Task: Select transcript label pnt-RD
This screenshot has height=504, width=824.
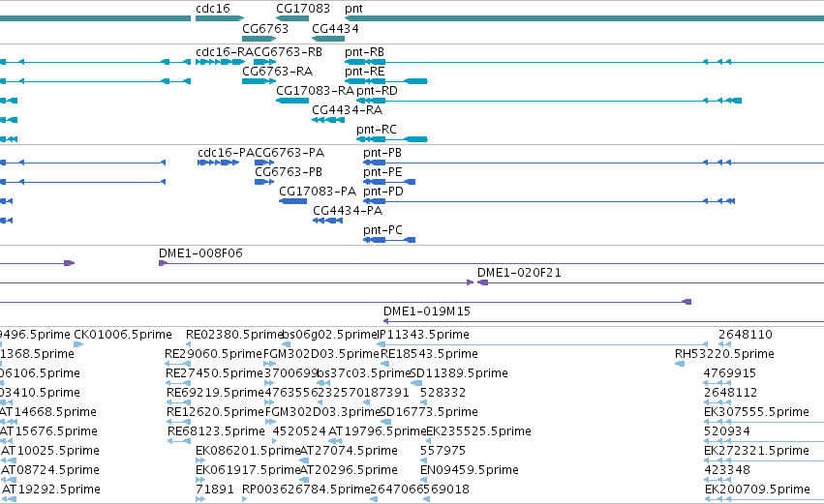Action: [x=377, y=91]
